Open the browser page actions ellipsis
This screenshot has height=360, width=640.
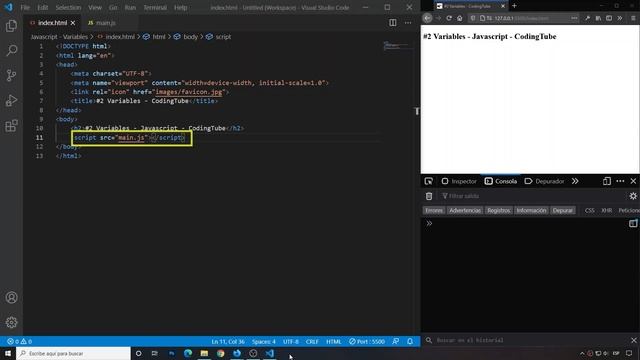tap(574, 18)
